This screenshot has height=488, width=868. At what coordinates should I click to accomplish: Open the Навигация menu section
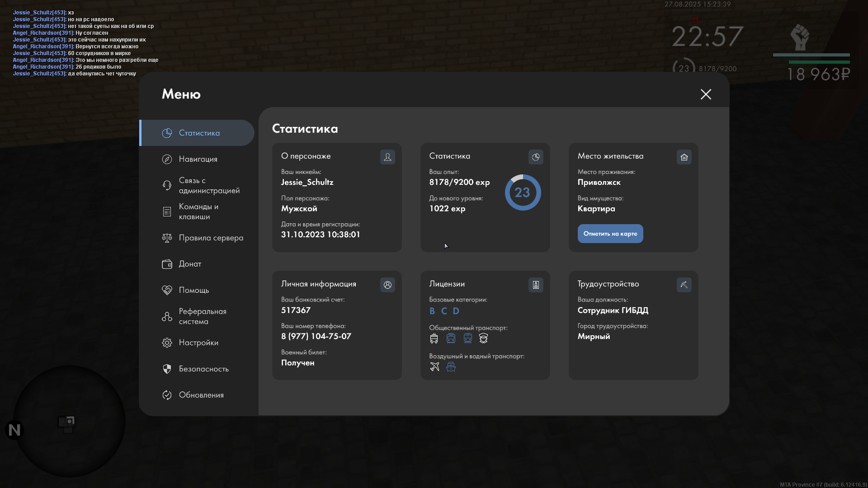(x=198, y=159)
